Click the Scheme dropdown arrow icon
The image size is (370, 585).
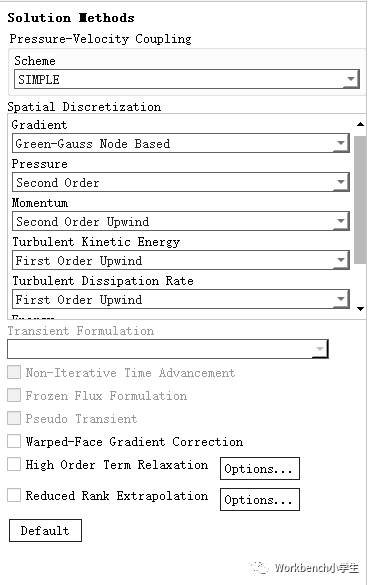pyautogui.click(x=351, y=79)
